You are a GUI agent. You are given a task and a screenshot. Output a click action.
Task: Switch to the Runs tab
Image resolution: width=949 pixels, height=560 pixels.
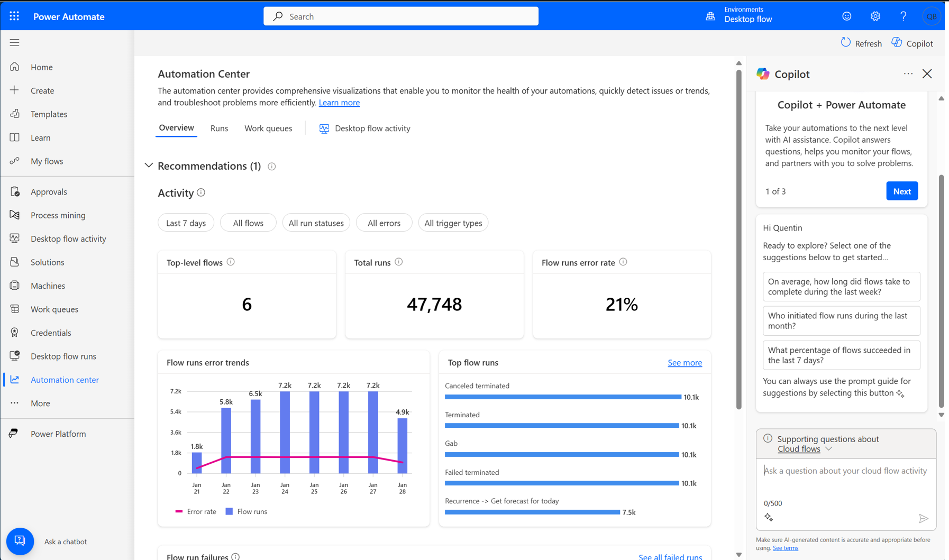pos(219,128)
